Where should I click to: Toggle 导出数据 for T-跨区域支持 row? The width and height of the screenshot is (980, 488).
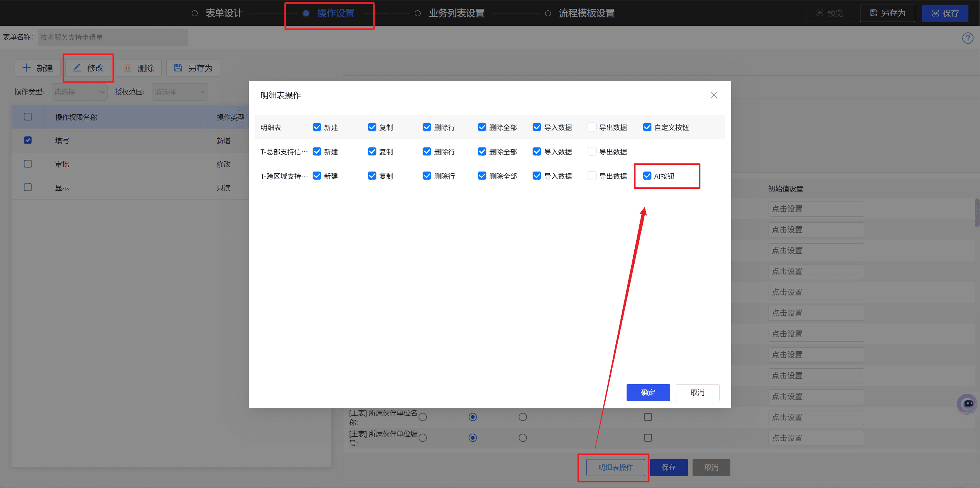pyautogui.click(x=592, y=176)
